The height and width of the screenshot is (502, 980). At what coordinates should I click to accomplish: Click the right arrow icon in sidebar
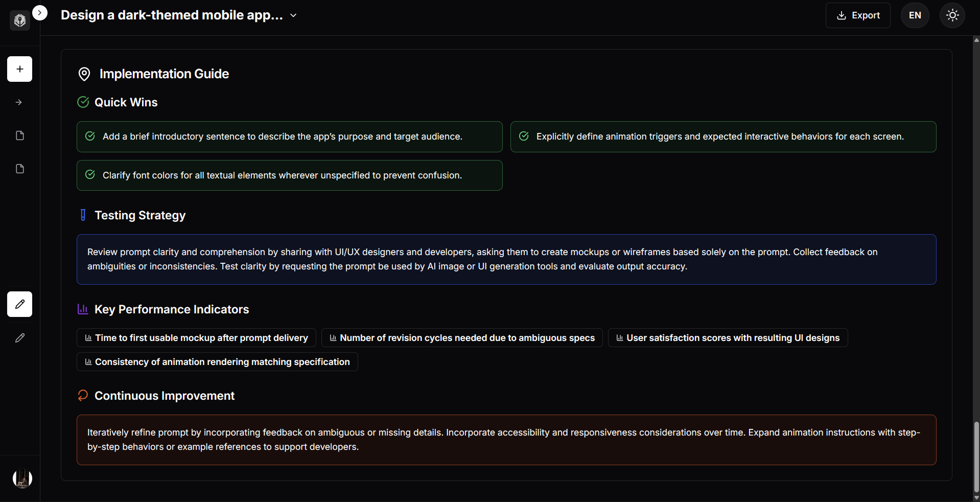coord(19,102)
